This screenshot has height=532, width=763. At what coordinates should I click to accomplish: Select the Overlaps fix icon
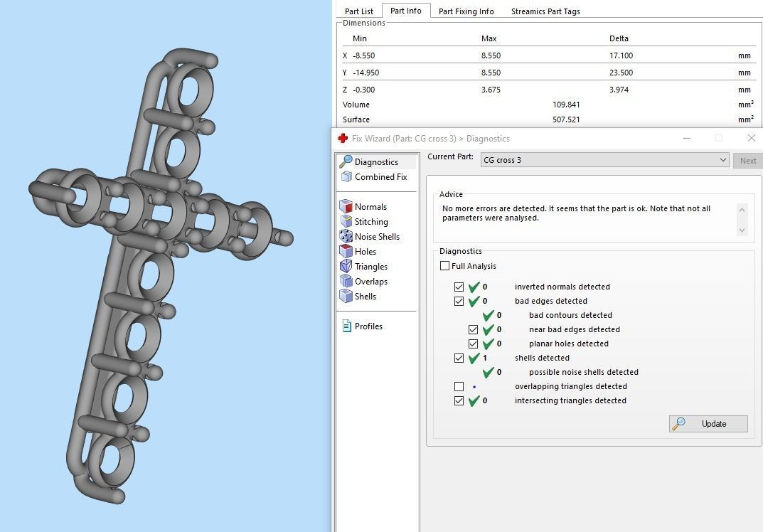pyautogui.click(x=346, y=282)
